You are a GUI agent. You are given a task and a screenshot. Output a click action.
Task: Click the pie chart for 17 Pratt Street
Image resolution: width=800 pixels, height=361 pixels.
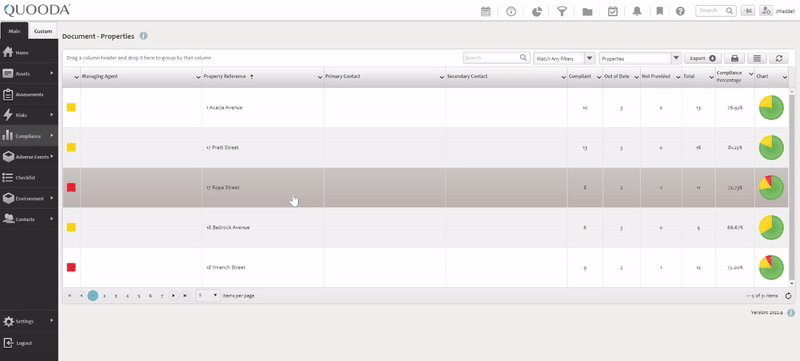click(771, 148)
